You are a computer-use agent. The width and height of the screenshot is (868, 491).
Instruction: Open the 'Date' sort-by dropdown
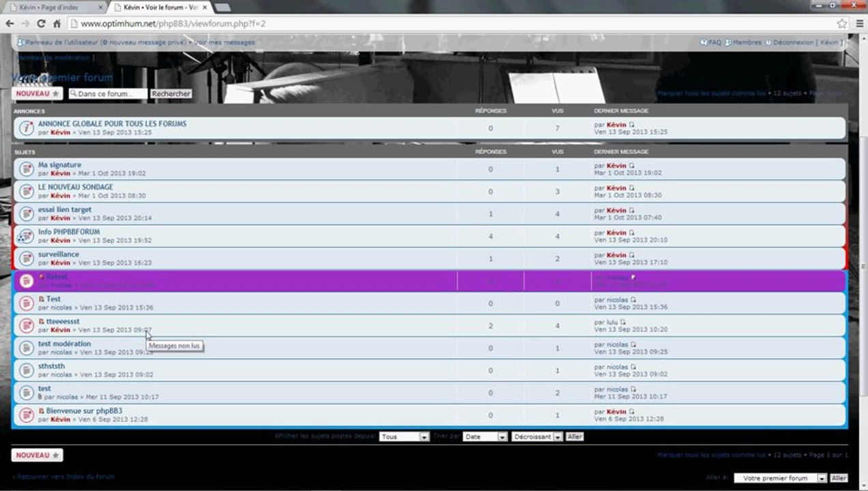[485, 436]
